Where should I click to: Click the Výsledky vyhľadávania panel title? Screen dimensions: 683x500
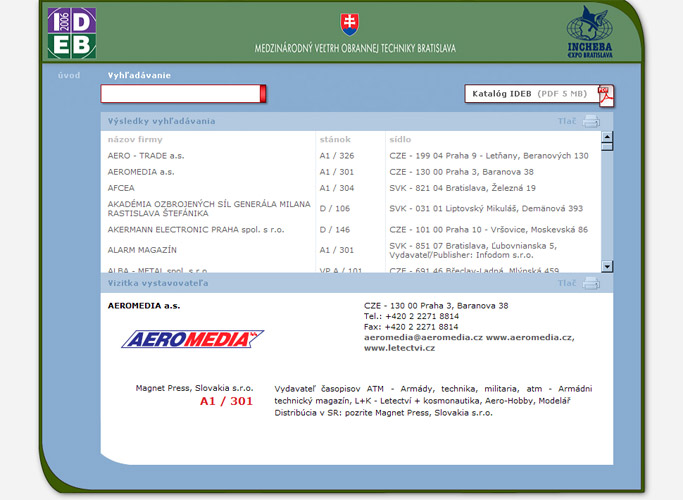click(162, 121)
